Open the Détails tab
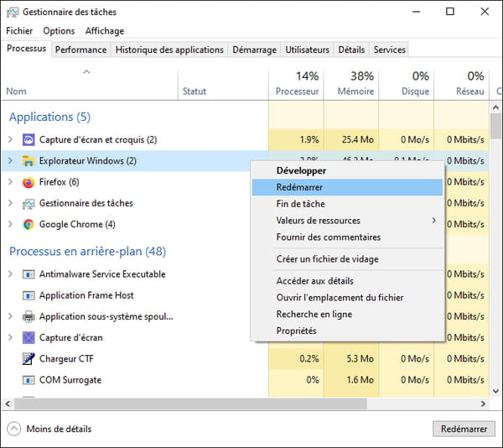 [x=351, y=49]
